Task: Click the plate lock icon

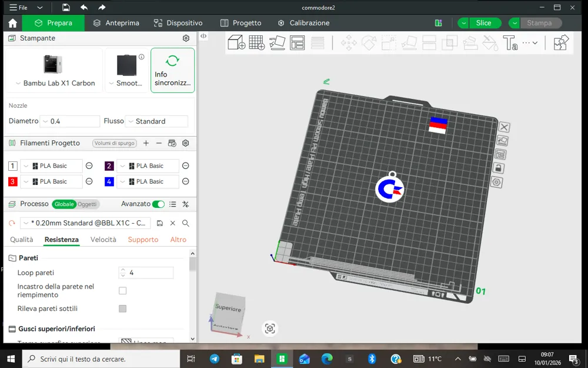Action: (499, 168)
